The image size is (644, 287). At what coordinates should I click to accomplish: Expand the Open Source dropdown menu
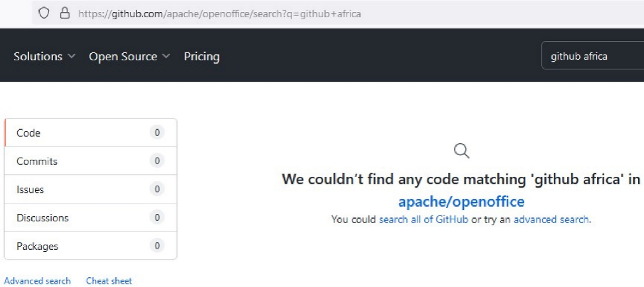click(x=129, y=56)
